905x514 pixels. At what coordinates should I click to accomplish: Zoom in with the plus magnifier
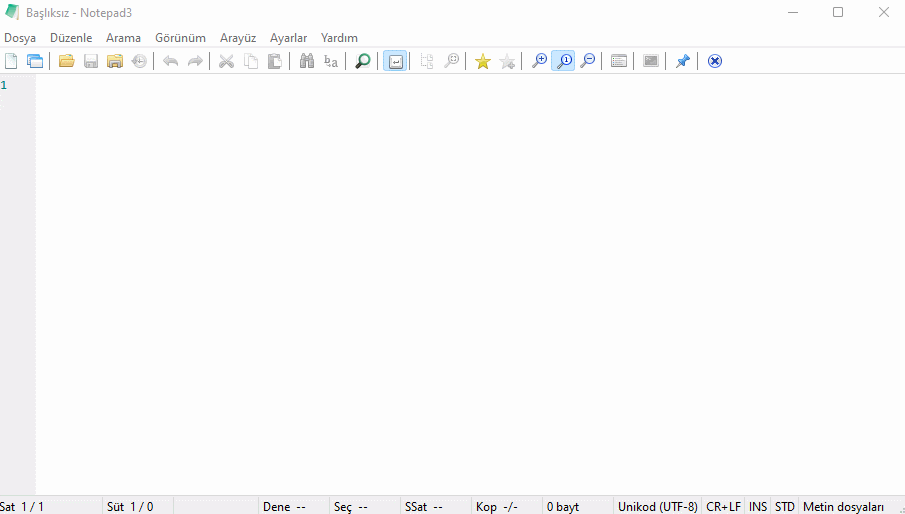point(539,61)
